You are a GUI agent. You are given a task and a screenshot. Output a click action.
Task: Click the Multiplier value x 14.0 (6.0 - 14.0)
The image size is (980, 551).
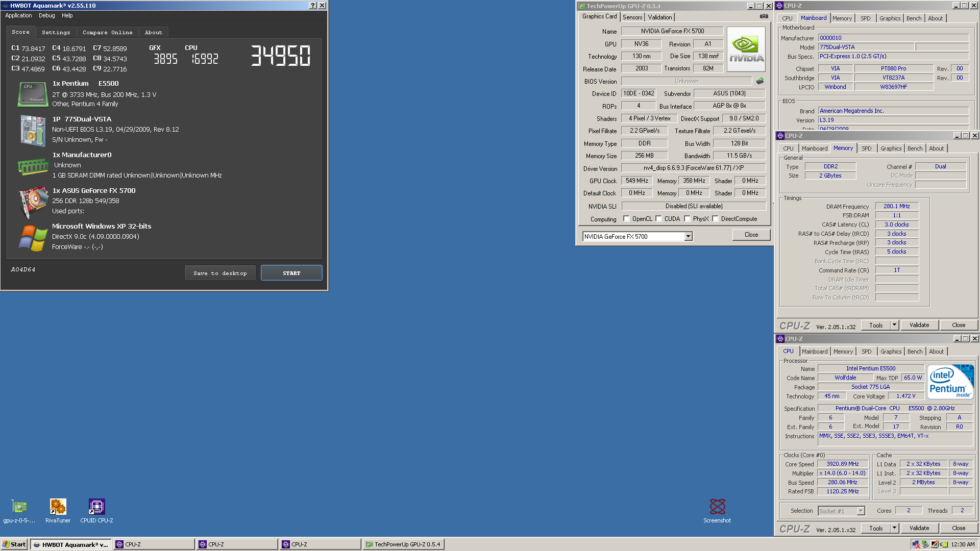[842, 473]
